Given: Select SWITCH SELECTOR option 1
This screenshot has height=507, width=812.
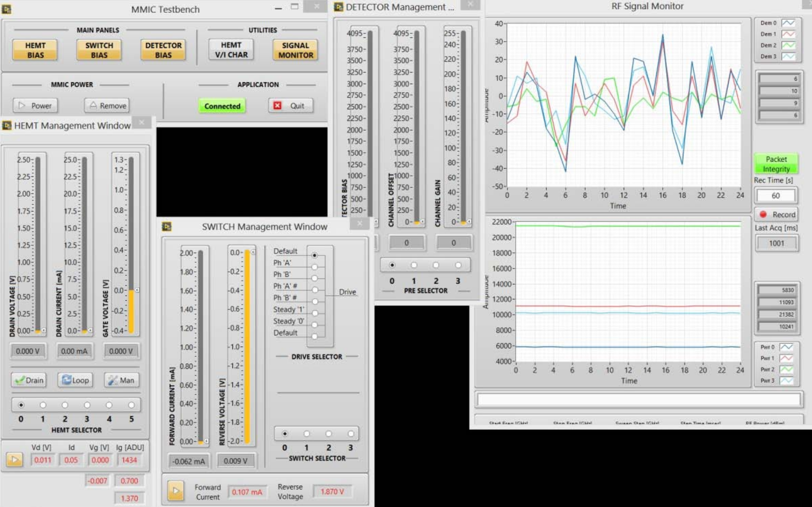Looking at the screenshot, I should pyautogui.click(x=307, y=434).
